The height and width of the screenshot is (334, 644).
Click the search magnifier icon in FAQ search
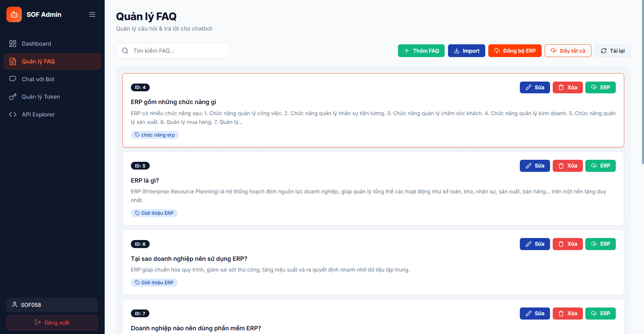(x=125, y=51)
